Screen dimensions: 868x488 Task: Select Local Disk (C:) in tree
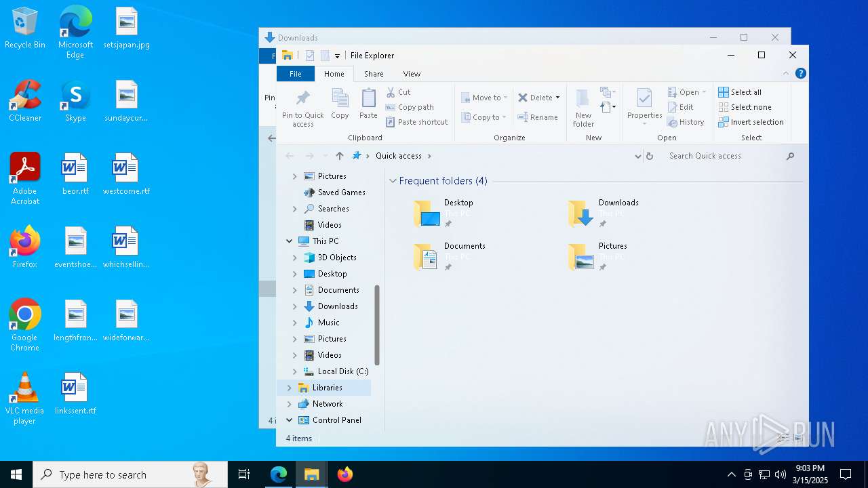(342, 371)
